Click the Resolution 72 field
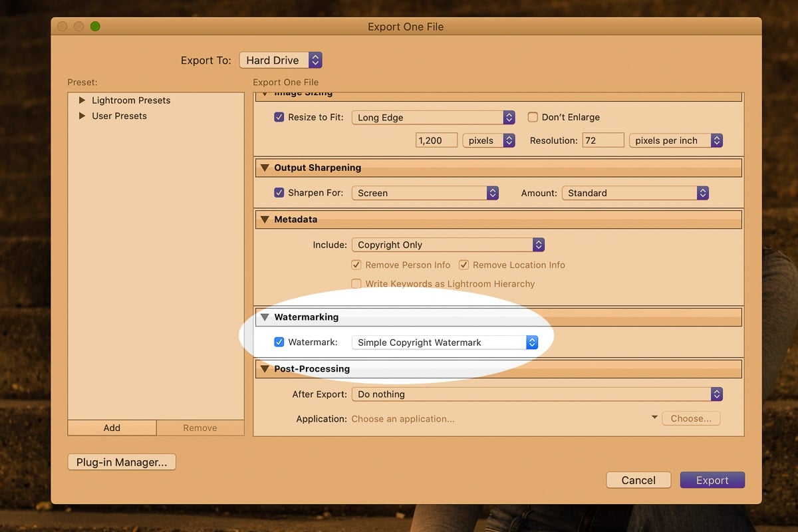The width and height of the screenshot is (798, 532). [603, 140]
